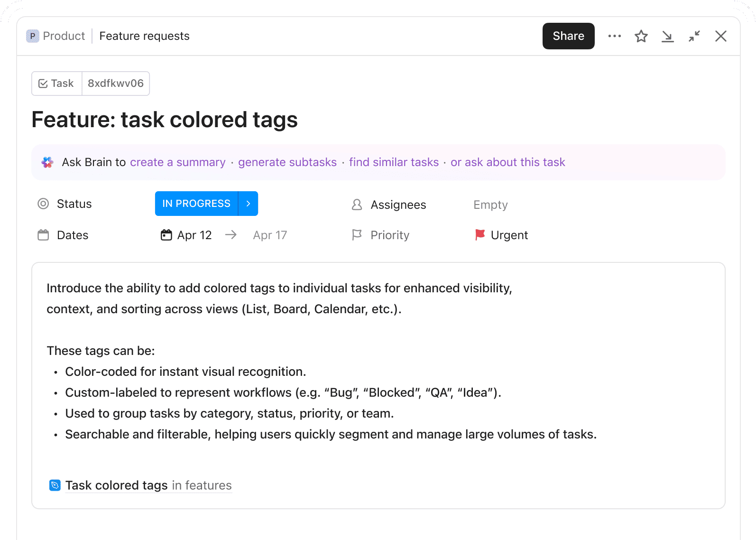Viewport: 756px width, 540px height.
Task: Click the Product space avatar icon
Action: click(33, 36)
